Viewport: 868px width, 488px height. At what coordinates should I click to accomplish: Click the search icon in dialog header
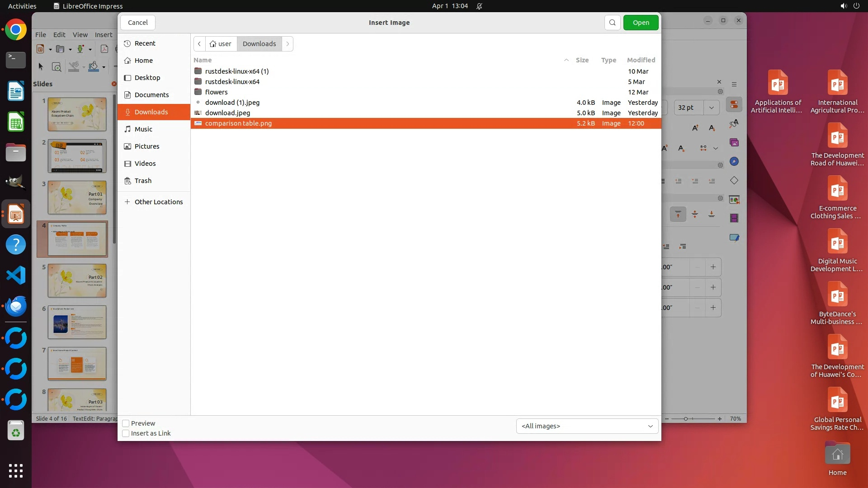(612, 23)
